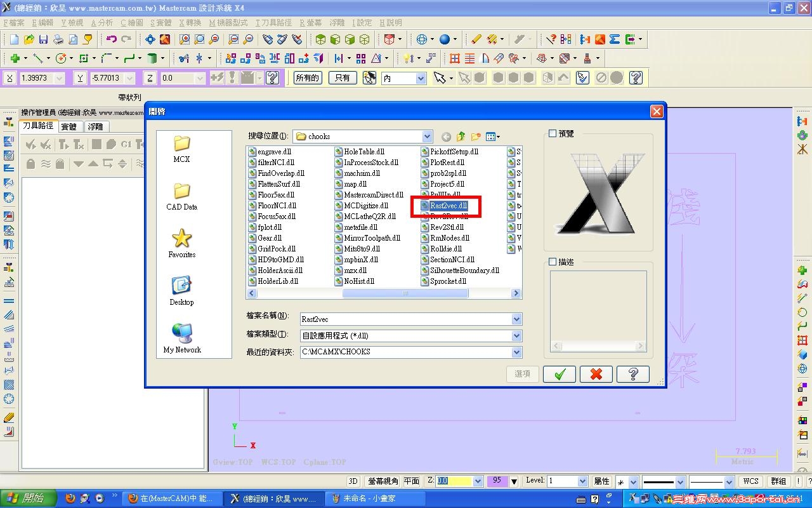Expand the 檔案名稱 filename dropdown
812x508 pixels.
pyautogui.click(x=516, y=319)
